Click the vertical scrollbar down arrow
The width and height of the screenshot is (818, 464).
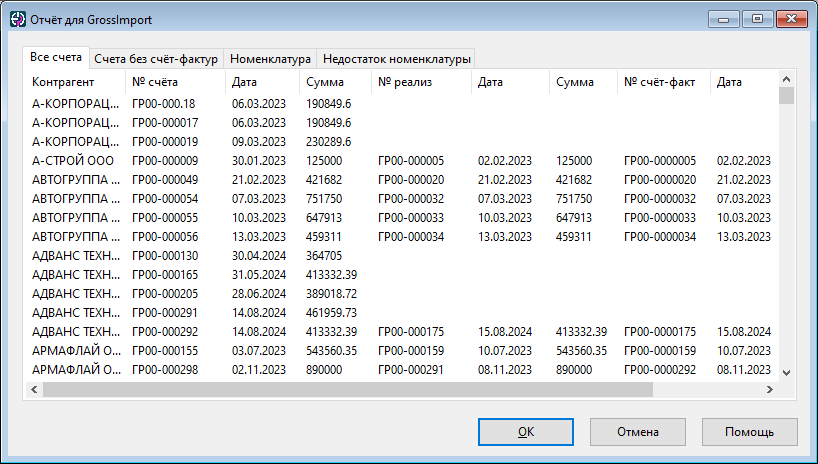(x=787, y=373)
